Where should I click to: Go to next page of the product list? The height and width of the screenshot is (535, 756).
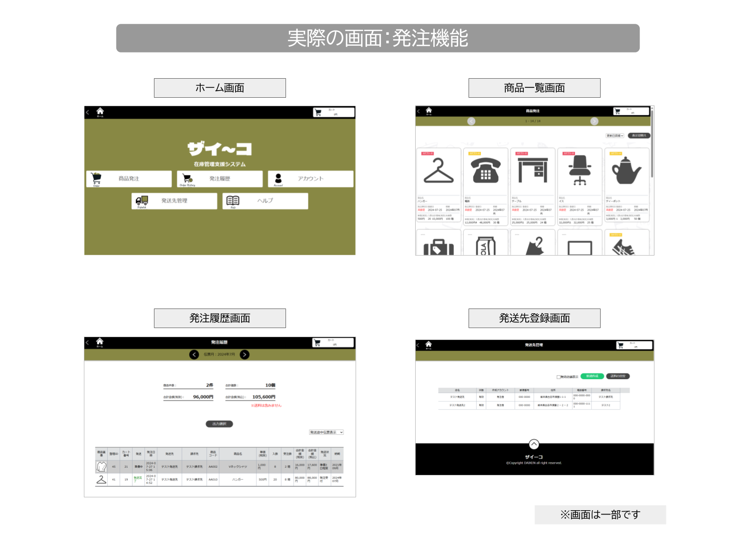pyautogui.click(x=594, y=121)
